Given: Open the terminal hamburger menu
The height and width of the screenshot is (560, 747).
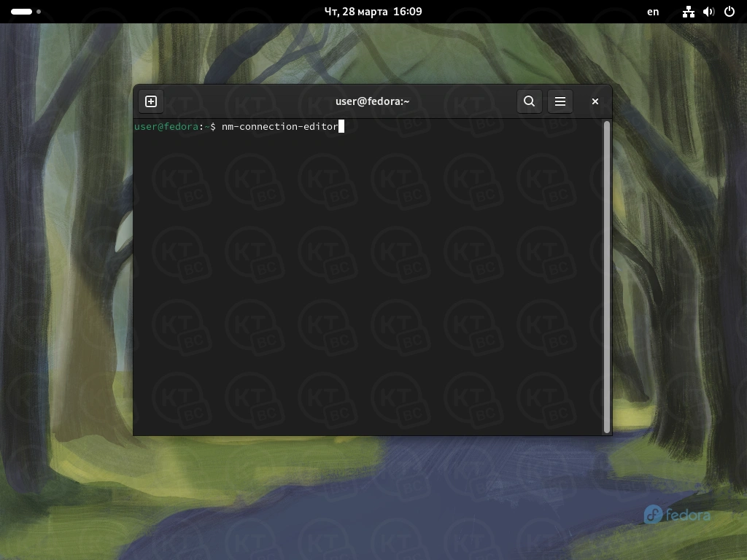Looking at the screenshot, I should 560,101.
